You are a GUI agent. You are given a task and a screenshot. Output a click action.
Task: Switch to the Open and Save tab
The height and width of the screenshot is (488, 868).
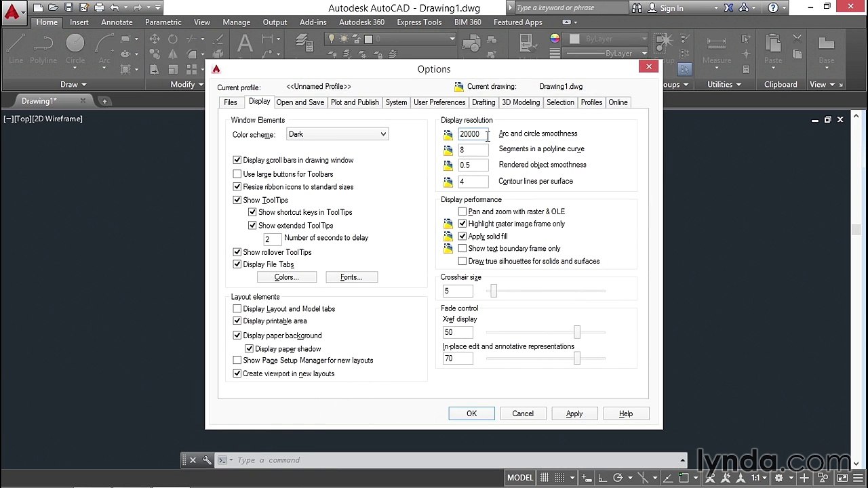pyautogui.click(x=300, y=102)
